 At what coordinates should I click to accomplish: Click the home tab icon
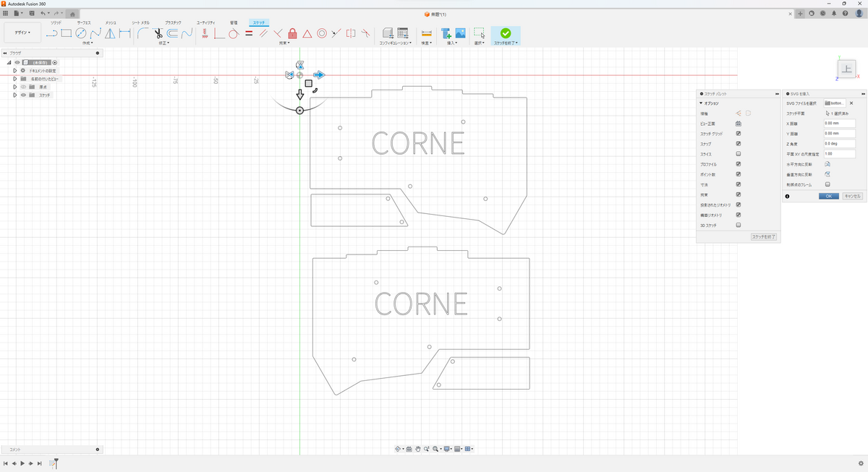click(x=72, y=14)
